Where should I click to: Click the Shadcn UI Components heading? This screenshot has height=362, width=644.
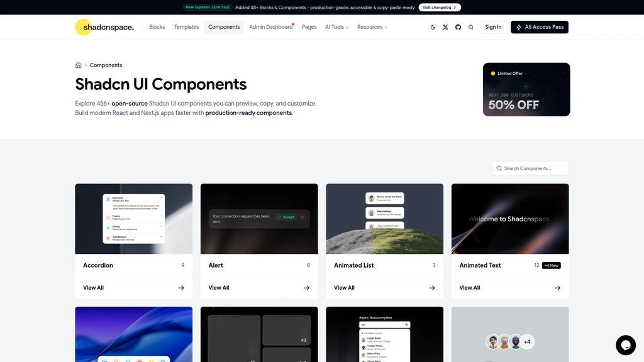161,84
